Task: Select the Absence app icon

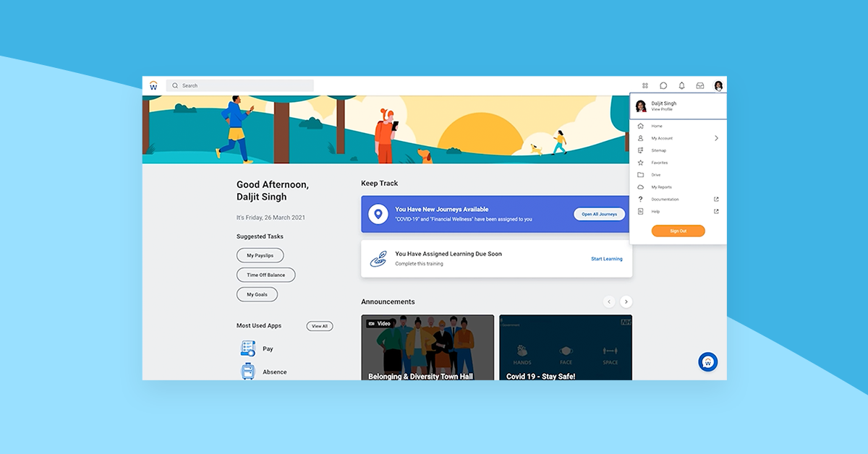Action: tap(247, 371)
